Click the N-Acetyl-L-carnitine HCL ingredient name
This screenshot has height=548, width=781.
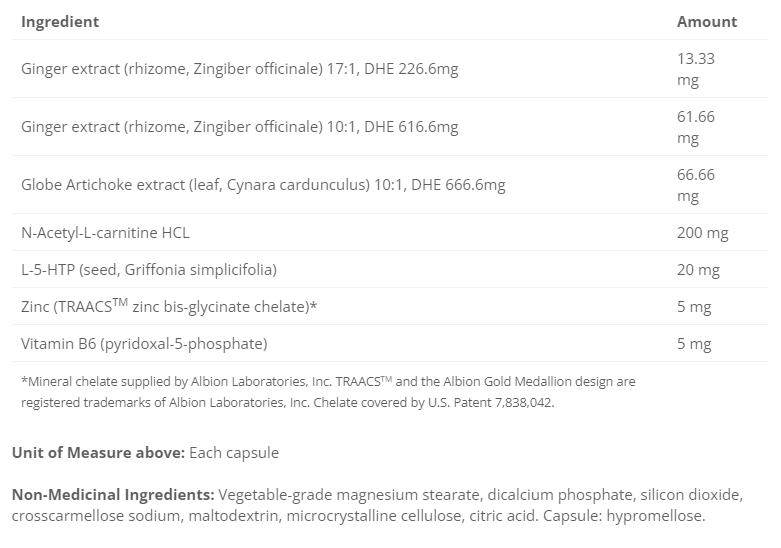105,233
